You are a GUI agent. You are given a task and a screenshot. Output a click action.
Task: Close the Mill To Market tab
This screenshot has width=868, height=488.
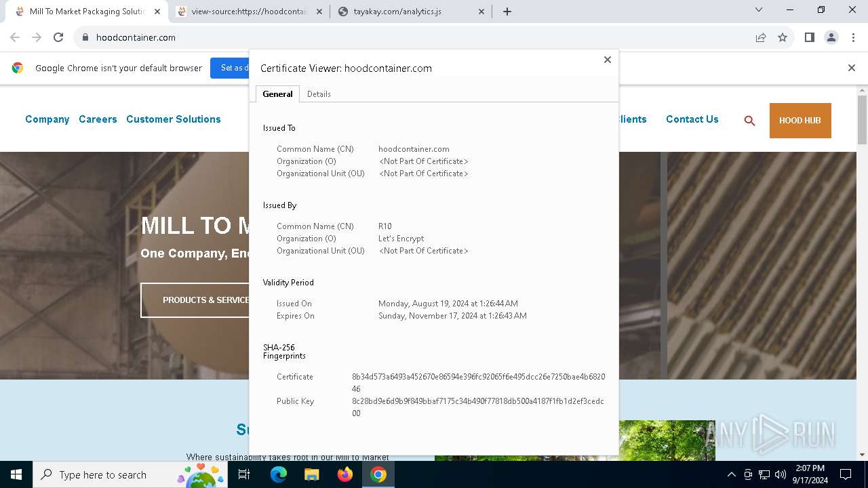pyautogui.click(x=157, y=12)
